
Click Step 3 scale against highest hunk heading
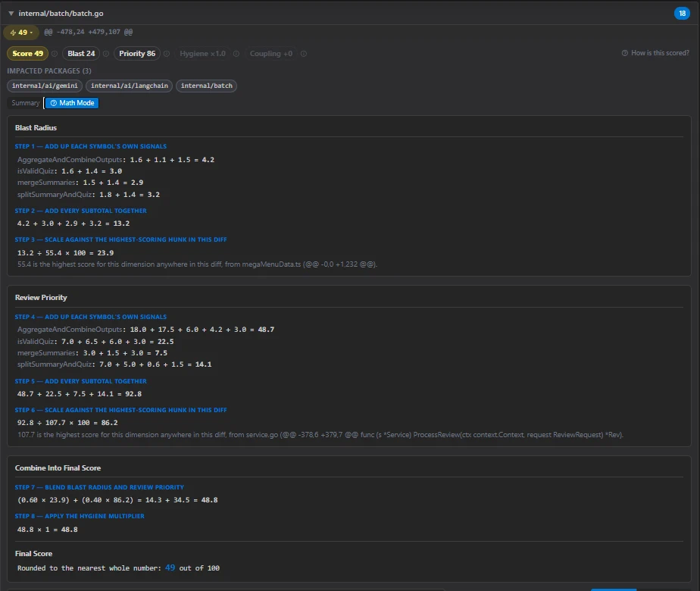pyautogui.click(x=120, y=239)
